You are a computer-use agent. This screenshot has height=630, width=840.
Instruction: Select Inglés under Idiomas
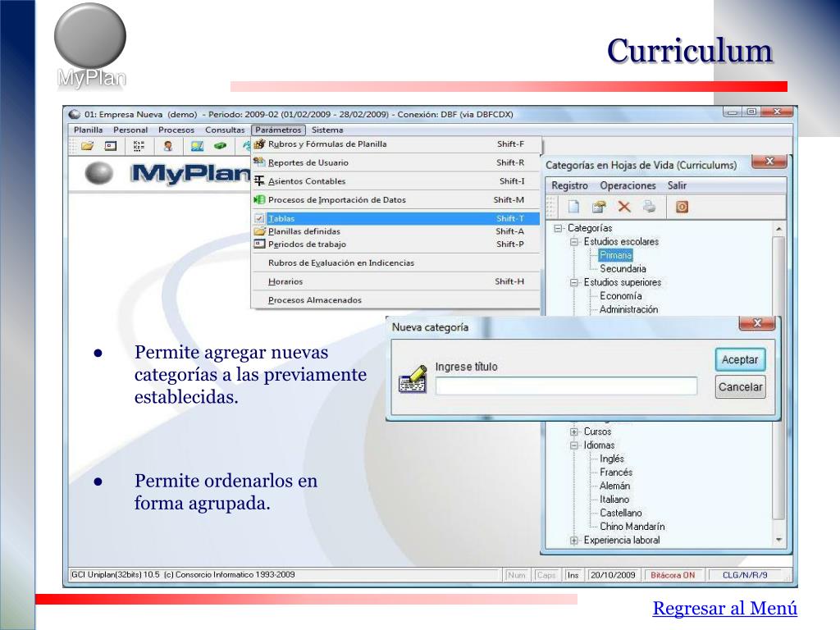612,459
